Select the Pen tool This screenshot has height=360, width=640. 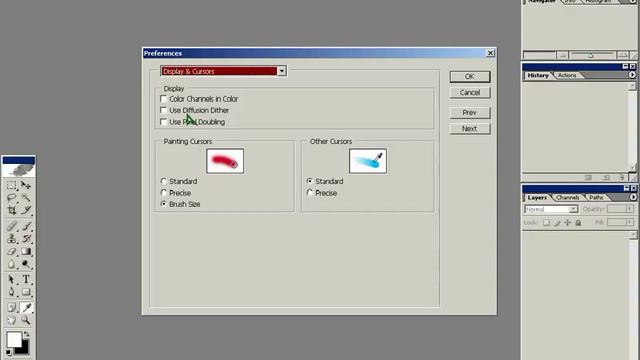click(11, 292)
